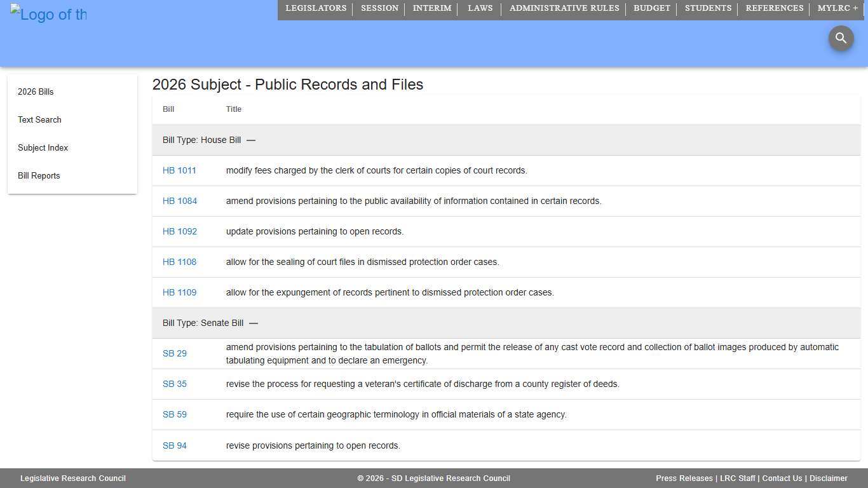Open the Disclaimer footer link
Screen dimensions: 868x488
pyautogui.click(x=829, y=478)
